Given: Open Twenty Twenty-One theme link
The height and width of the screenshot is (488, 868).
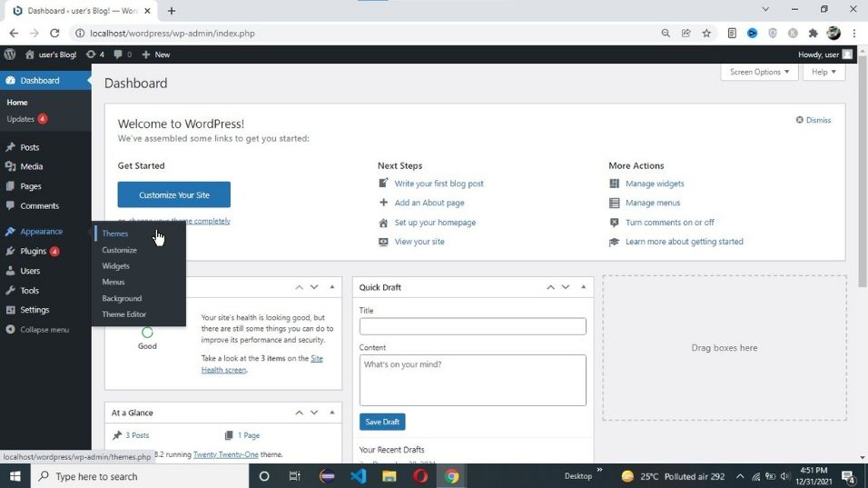Looking at the screenshot, I should pyautogui.click(x=225, y=454).
